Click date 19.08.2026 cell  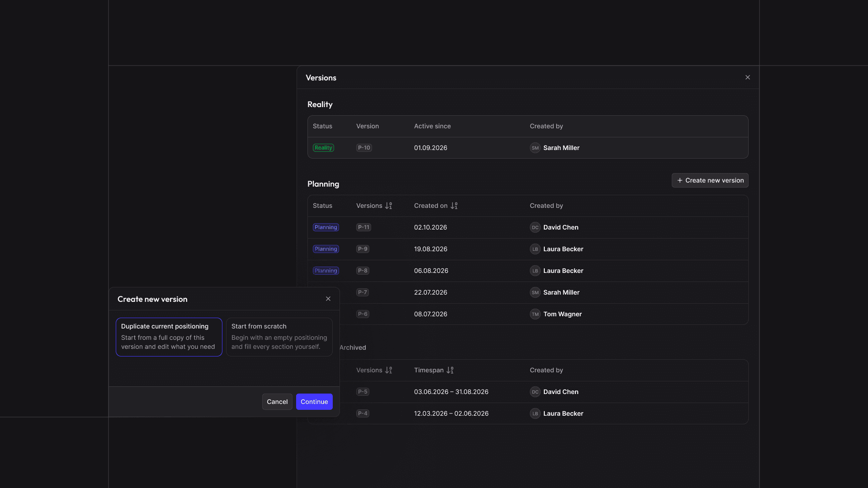point(430,249)
